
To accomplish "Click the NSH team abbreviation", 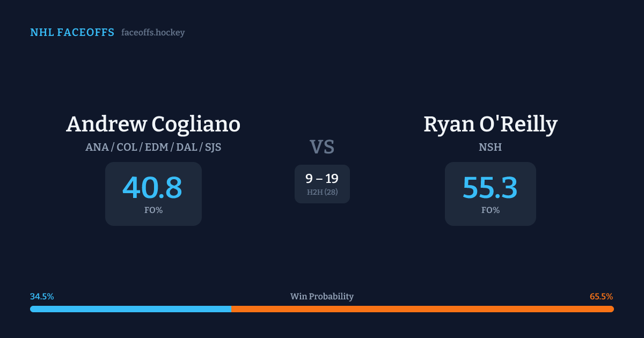I will tap(491, 147).
